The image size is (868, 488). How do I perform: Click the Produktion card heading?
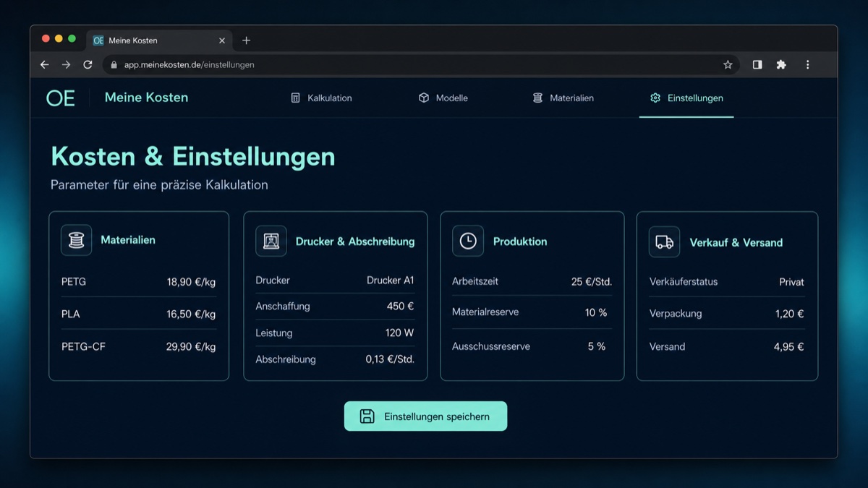[520, 241]
